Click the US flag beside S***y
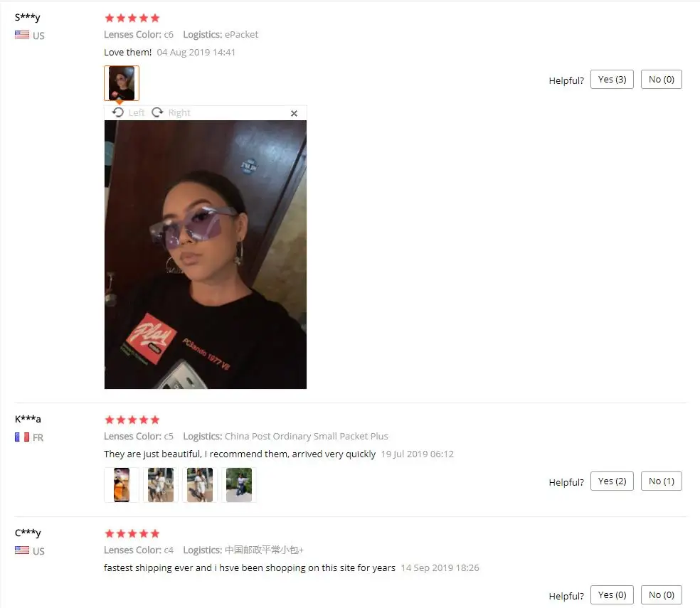 pos(22,35)
